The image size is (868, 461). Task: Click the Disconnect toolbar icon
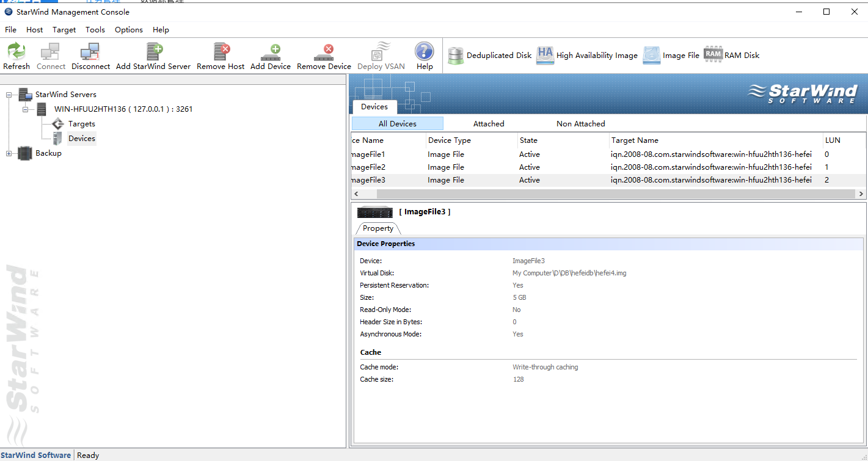[x=90, y=51]
